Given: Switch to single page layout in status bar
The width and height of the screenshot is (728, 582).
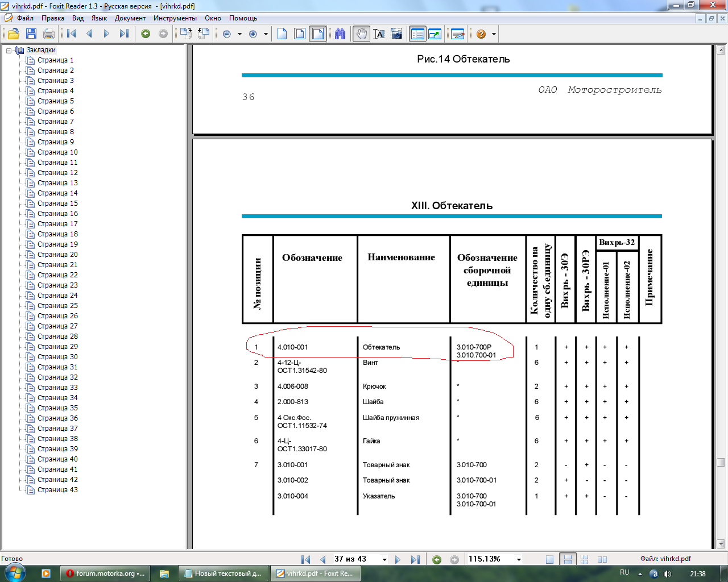Looking at the screenshot, I should tap(549, 559).
